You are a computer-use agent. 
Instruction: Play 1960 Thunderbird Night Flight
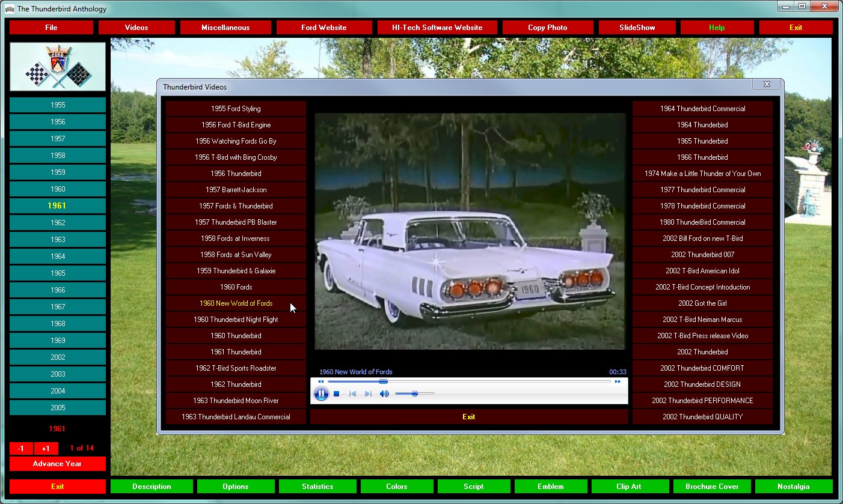tap(236, 320)
